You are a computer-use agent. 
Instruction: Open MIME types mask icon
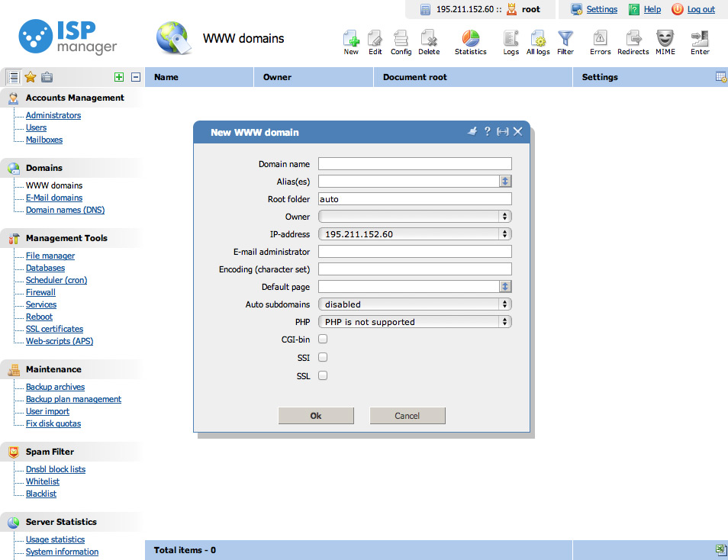click(665, 39)
